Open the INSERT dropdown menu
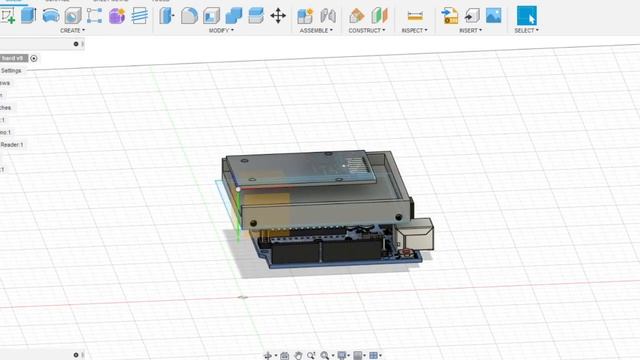Viewport: 640px width, 360px height. [x=470, y=30]
